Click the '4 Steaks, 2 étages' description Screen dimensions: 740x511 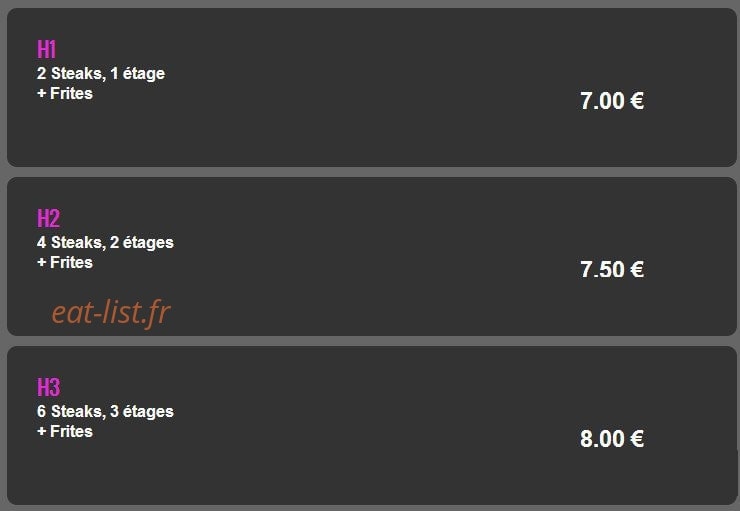pos(105,243)
